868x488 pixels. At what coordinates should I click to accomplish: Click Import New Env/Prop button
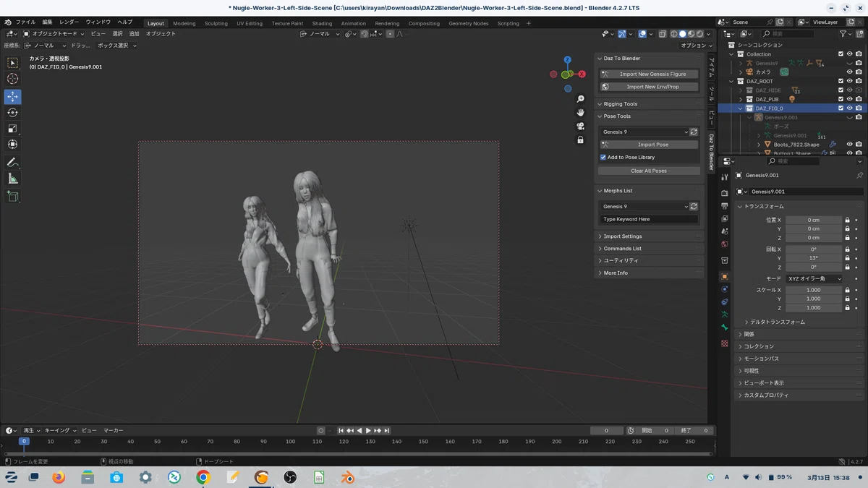coord(649,87)
